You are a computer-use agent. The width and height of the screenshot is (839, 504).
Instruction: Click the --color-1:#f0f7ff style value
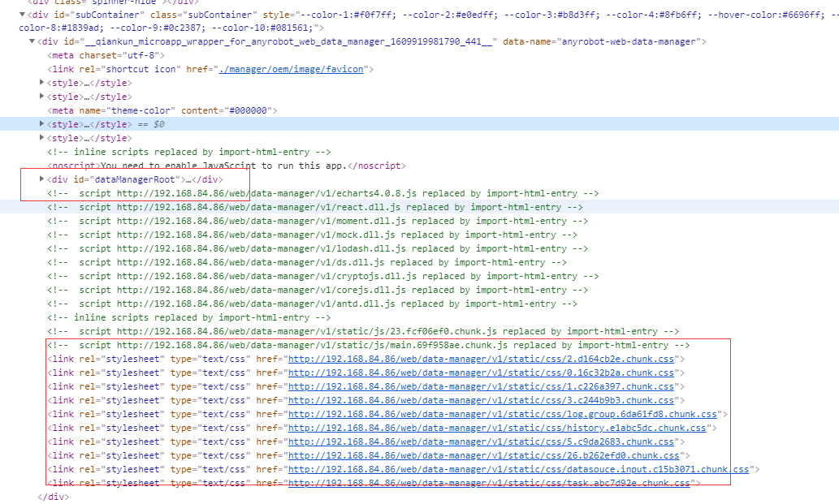pos(345,15)
